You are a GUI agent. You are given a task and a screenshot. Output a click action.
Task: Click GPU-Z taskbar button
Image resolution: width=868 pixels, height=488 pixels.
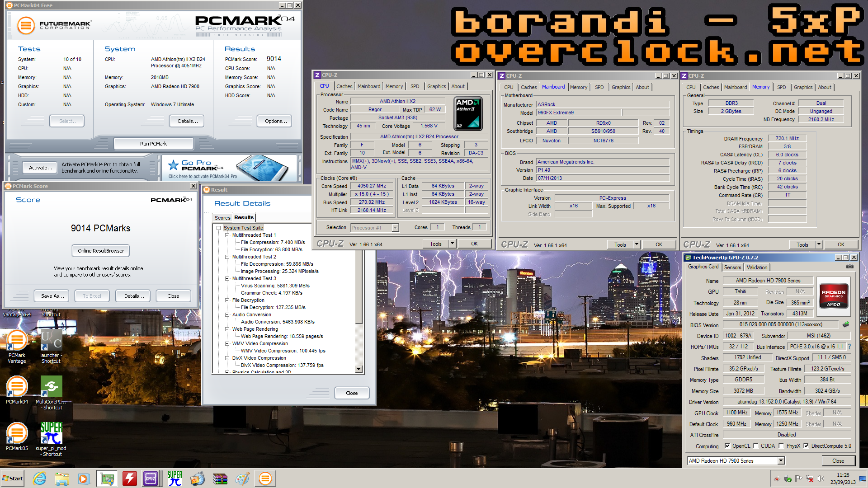[x=107, y=479]
